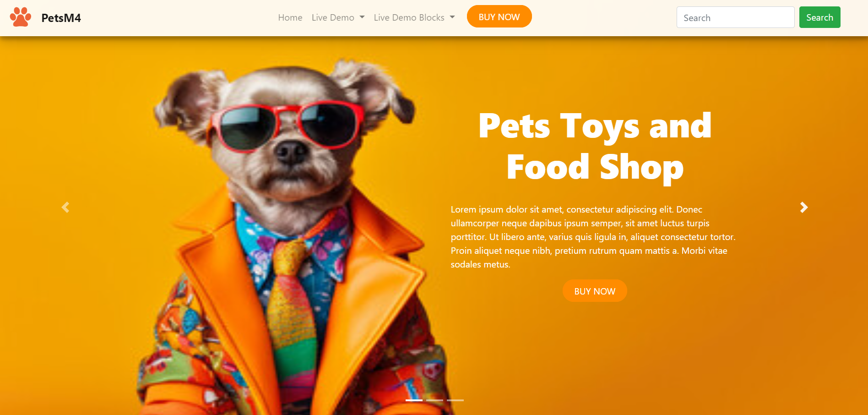This screenshot has width=868, height=415.
Task: Click the Pets Toys and Food Shop heading
Action: pos(595,147)
